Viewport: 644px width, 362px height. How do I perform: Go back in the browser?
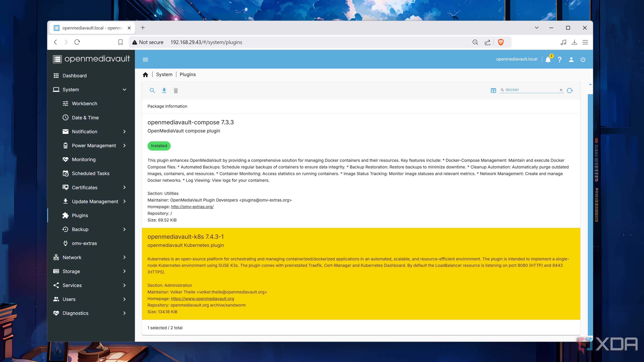56,42
